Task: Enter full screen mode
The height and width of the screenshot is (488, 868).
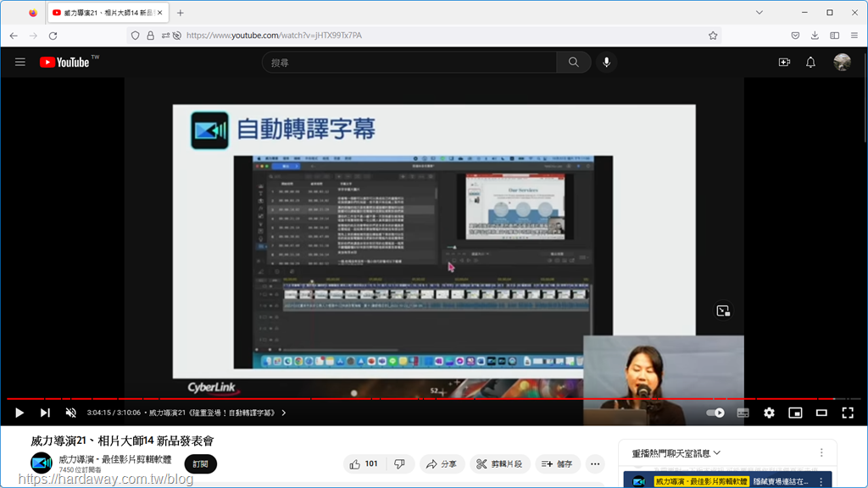Action: (848, 413)
